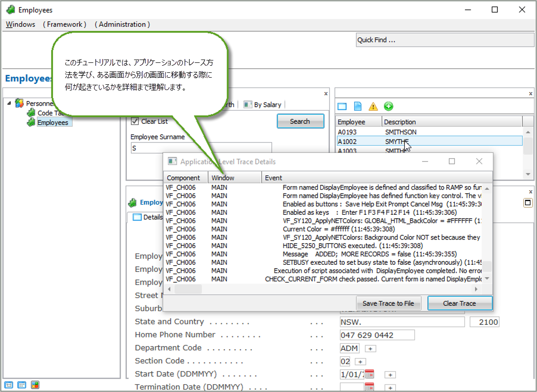Click the Component column header in trace
The width and height of the screenshot is (537, 392).
coord(186,178)
